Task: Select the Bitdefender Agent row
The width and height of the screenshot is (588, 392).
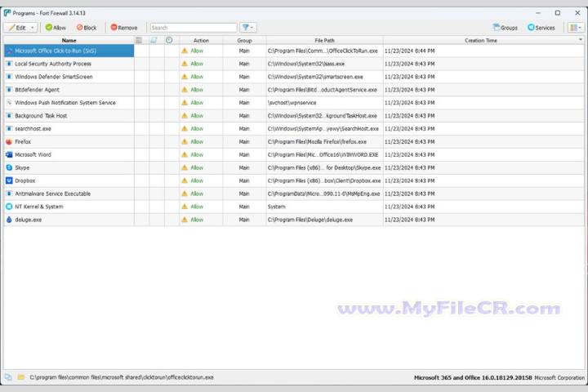Action: tap(294, 90)
